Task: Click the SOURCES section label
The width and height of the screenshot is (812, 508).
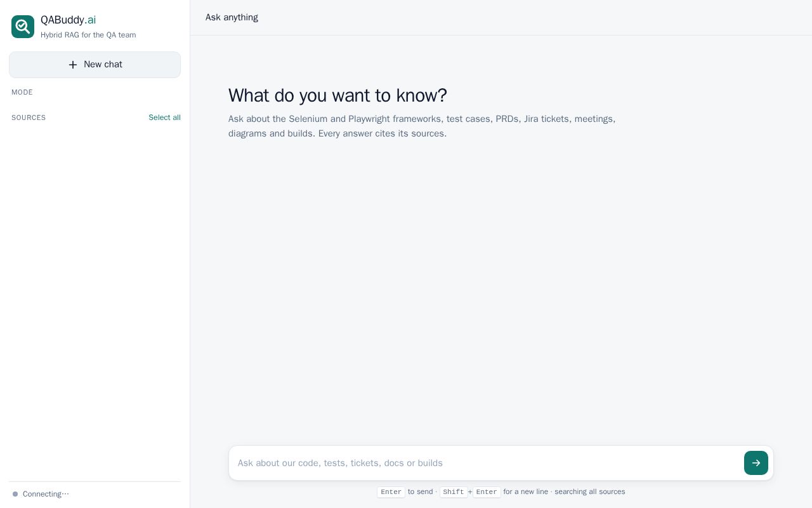Action: [29, 117]
